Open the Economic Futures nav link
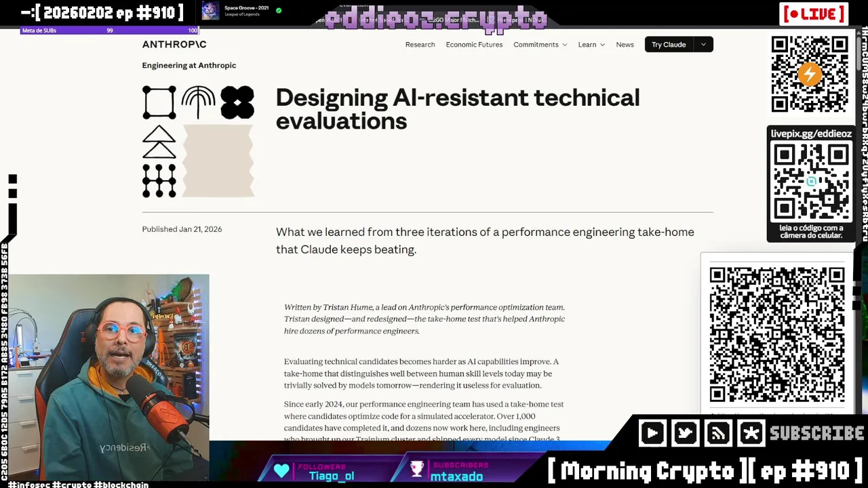868x488 pixels. (474, 45)
